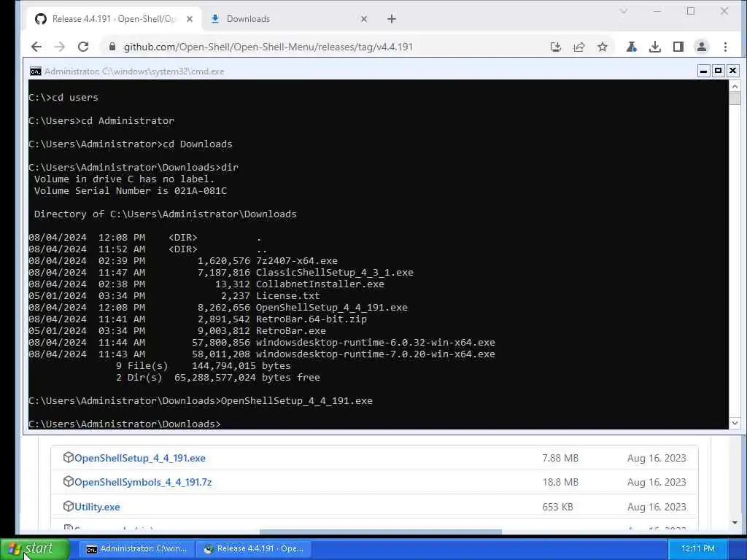The image size is (747, 560).
Task: Click the 7.88 MB size text
Action: click(560, 458)
